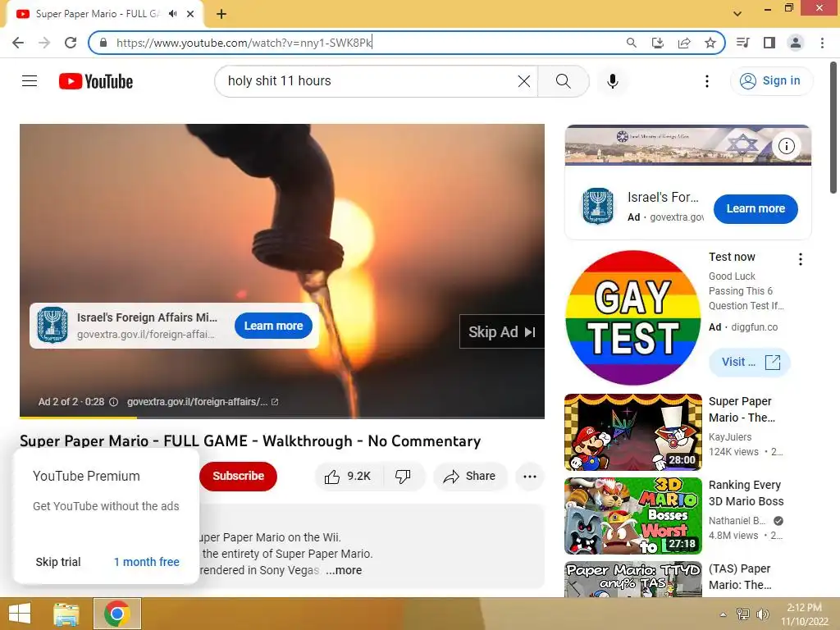840x630 pixels.
Task: Go to the YouTube home logo
Action: [x=96, y=81]
